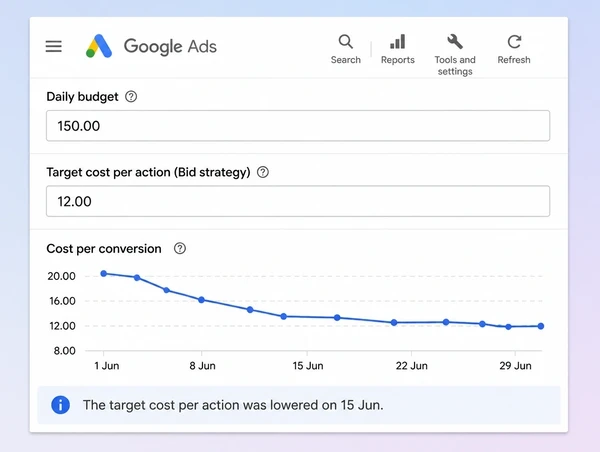Click the '22 Jun' axis label

pos(411,366)
